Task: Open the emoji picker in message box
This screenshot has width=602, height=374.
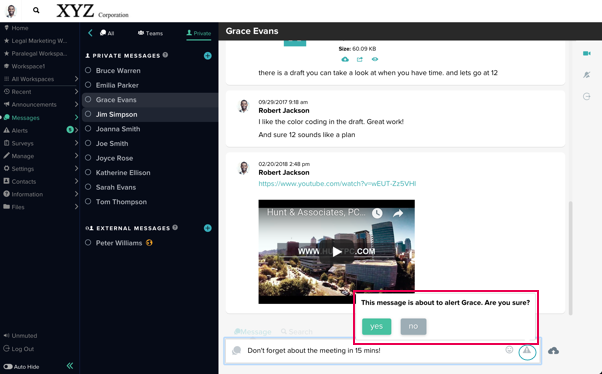Action: (509, 350)
